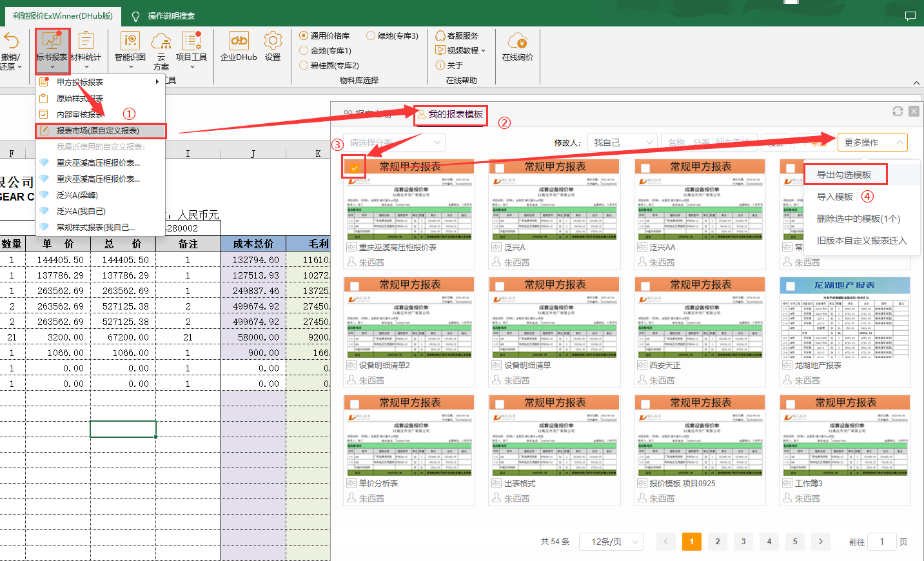The image size is (924, 561).
Task: Select 通用价格库 radio option
Action: (304, 35)
